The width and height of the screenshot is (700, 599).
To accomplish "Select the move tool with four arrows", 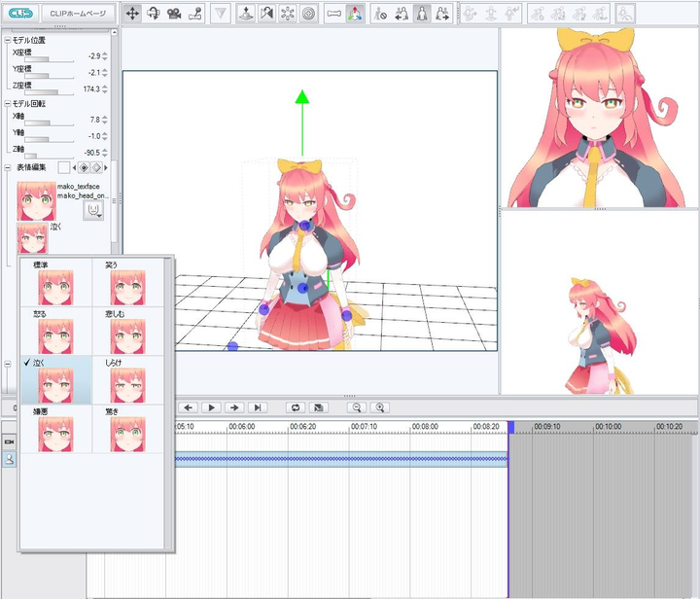I will click(x=131, y=14).
